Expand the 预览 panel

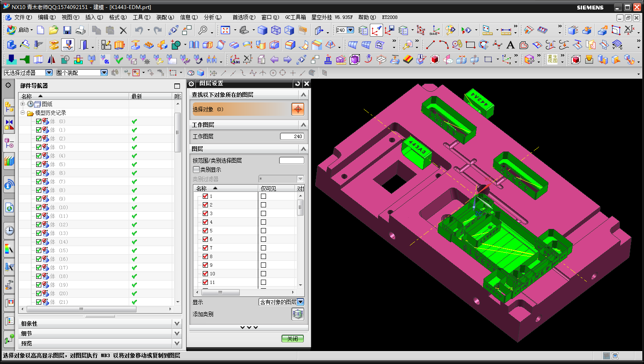[177, 343]
